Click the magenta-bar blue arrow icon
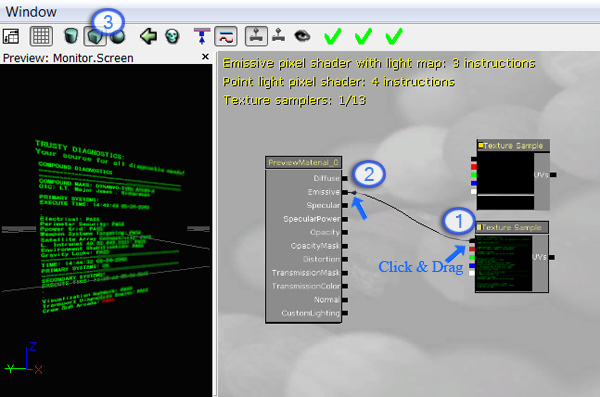This screenshot has width=600, height=397. [x=202, y=36]
